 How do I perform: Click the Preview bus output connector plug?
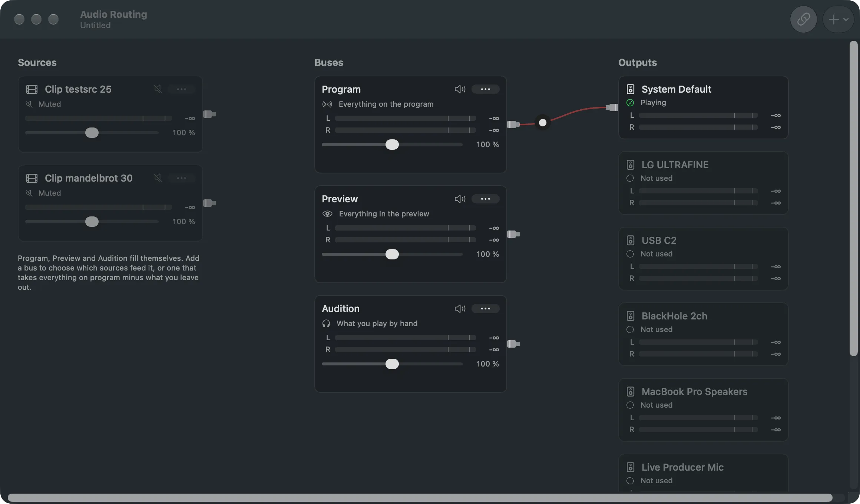[x=513, y=234]
